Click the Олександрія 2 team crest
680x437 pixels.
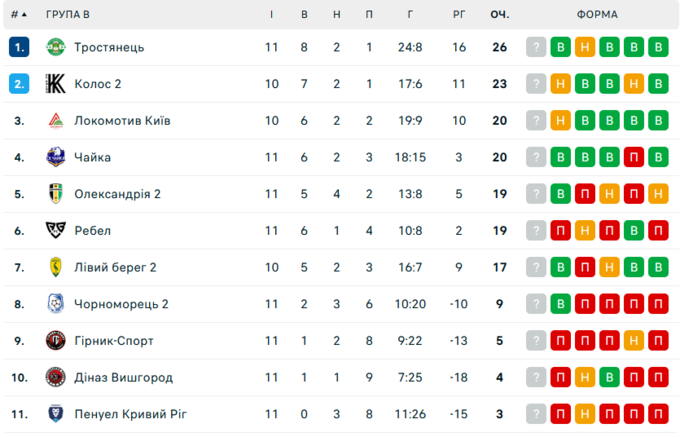[55, 194]
